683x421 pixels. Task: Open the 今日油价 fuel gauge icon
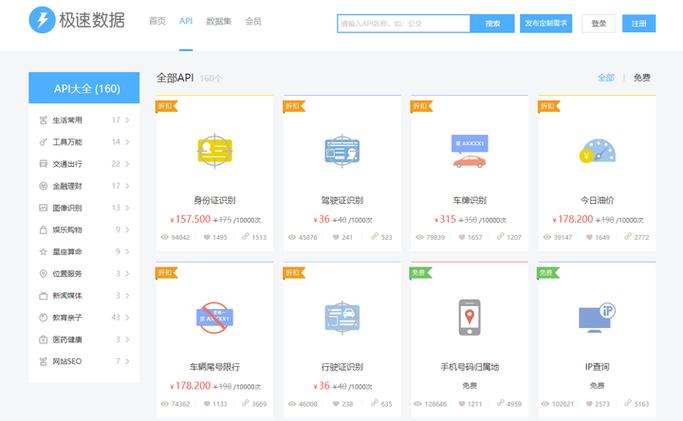(597, 151)
